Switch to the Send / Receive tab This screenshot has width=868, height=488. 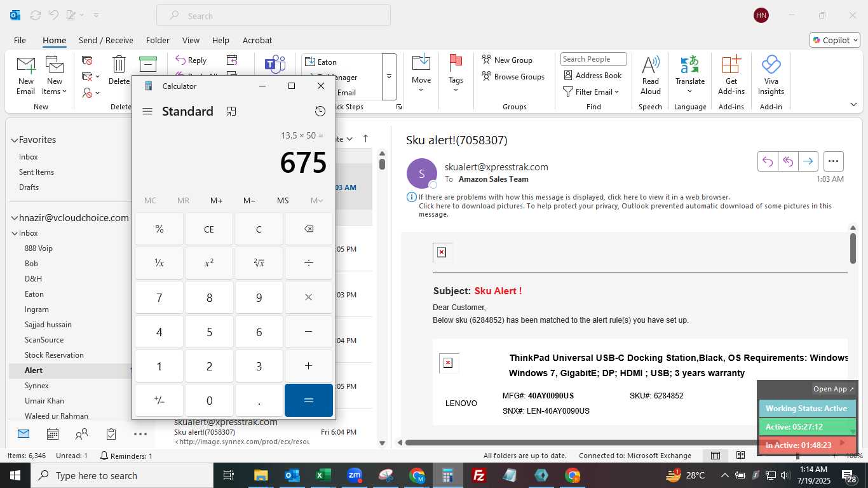tap(106, 40)
